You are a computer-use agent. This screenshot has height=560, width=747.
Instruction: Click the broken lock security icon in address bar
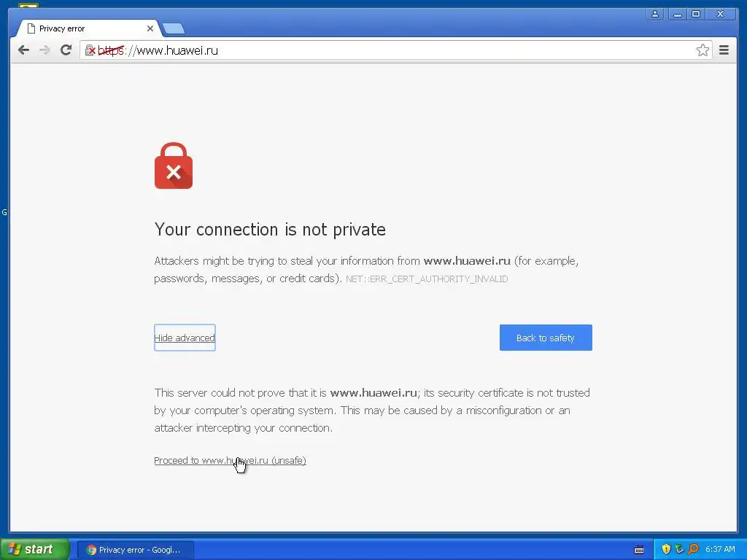[x=90, y=50]
